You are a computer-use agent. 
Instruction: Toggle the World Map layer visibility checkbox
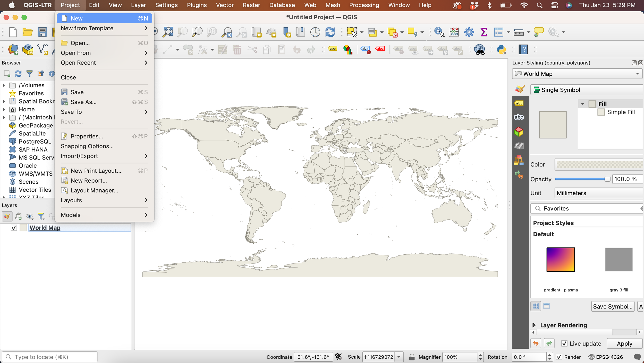pos(14,228)
